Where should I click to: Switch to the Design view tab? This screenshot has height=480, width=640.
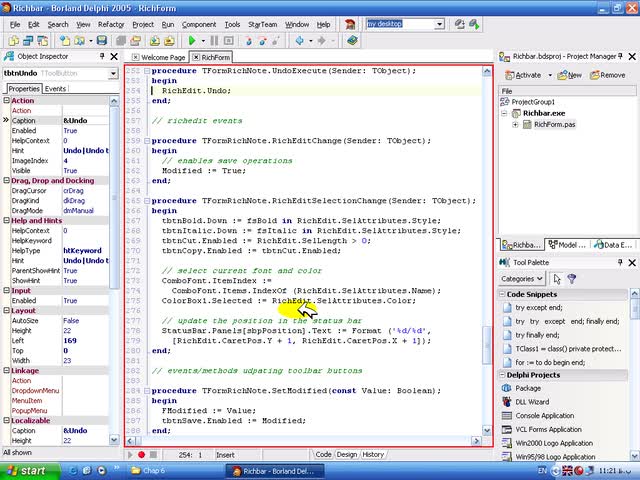(x=347, y=454)
